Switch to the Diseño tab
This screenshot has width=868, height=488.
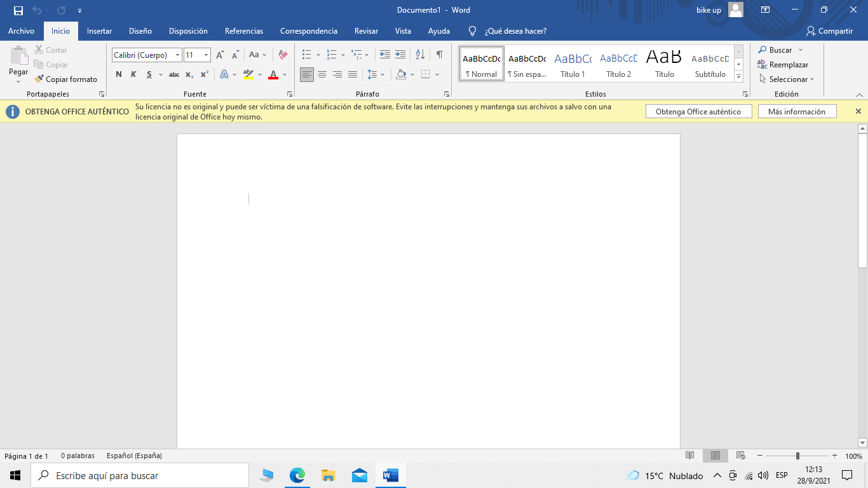coord(140,31)
